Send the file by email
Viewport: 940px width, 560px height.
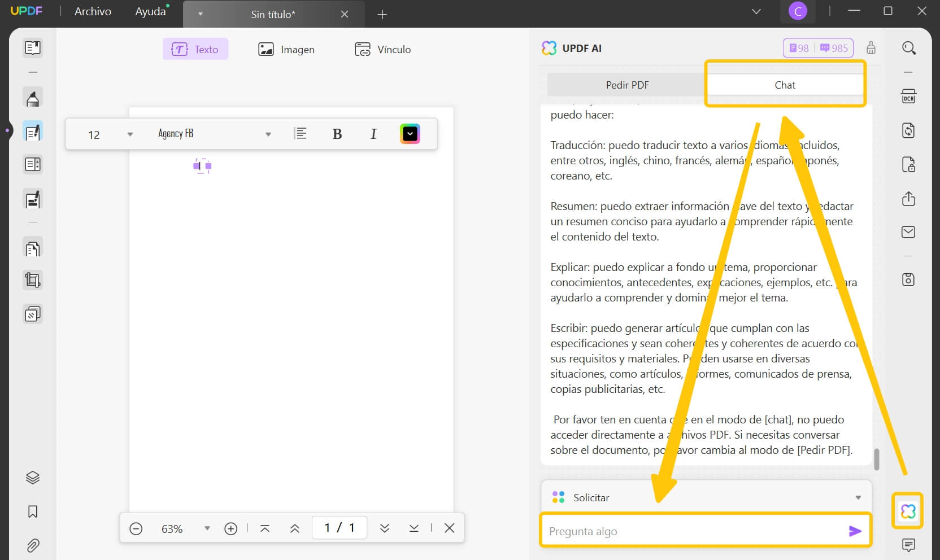[x=908, y=232]
